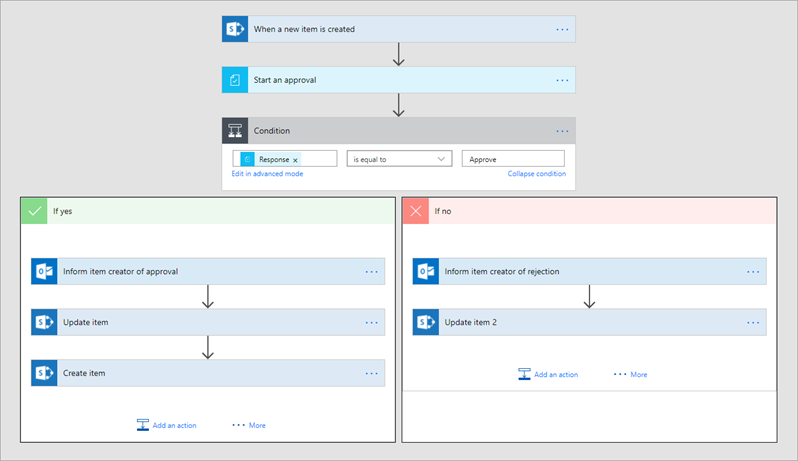Click SharePoint icon on Update item 2

pos(426,322)
